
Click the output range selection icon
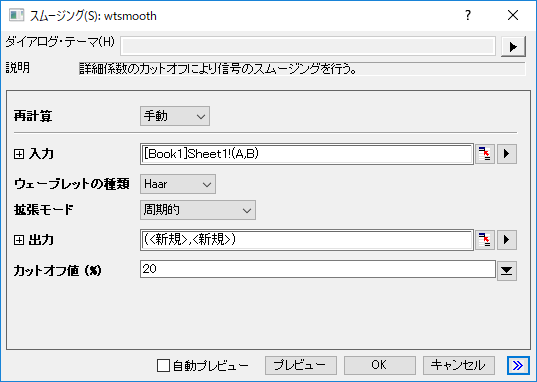click(x=485, y=240)
